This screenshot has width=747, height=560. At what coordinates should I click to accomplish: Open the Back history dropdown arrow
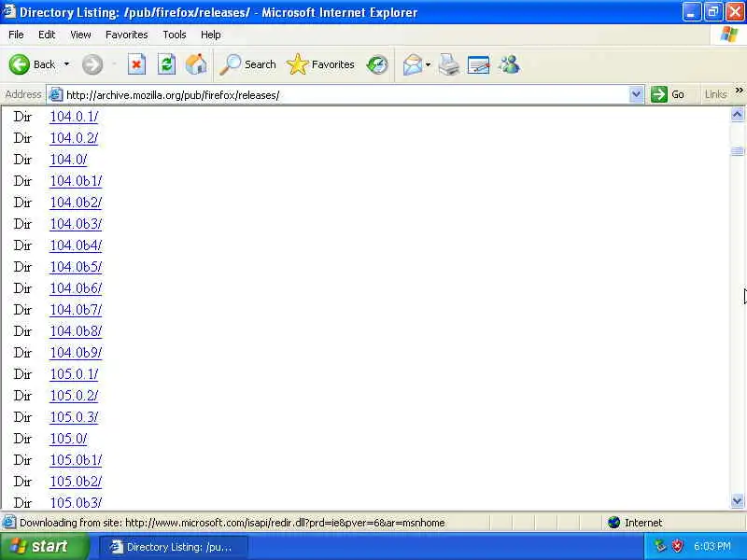pos(66,64)
